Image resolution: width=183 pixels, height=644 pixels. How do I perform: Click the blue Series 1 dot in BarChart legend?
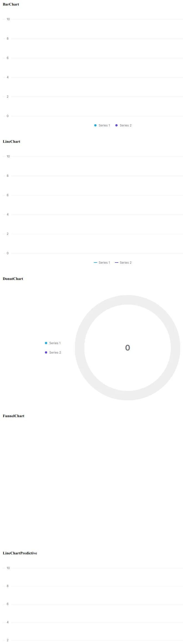pyautogui.click(x=95, y=125)
